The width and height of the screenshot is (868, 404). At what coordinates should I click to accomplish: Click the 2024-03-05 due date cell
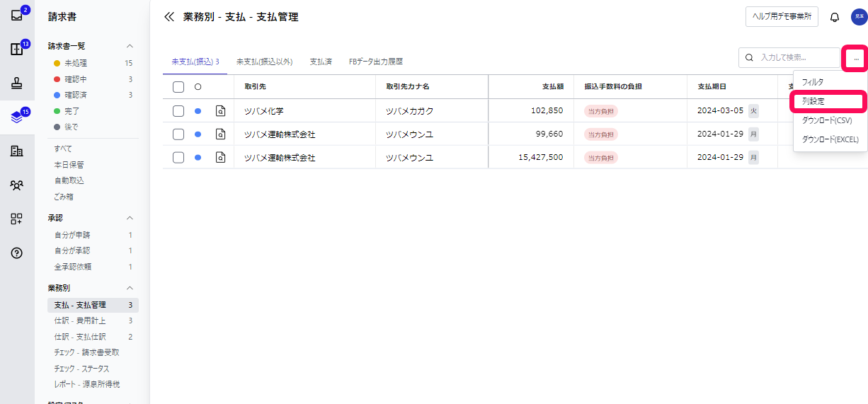732,111
